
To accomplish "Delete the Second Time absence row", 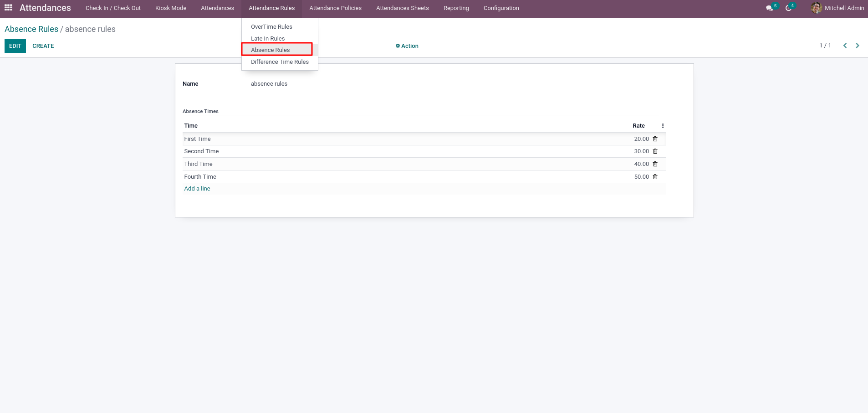I will [655, 151].
